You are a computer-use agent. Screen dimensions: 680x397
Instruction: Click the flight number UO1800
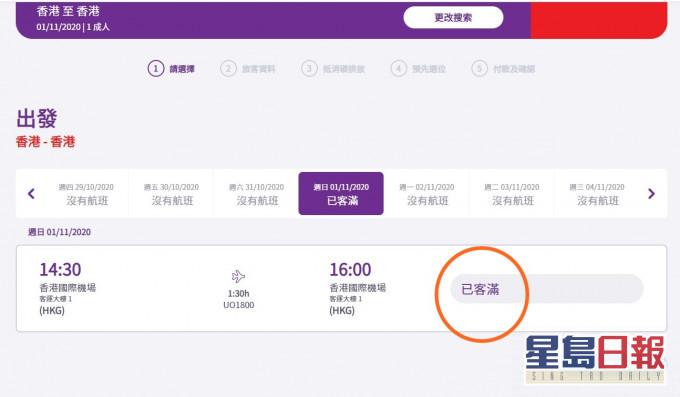(x=239, y=305)
